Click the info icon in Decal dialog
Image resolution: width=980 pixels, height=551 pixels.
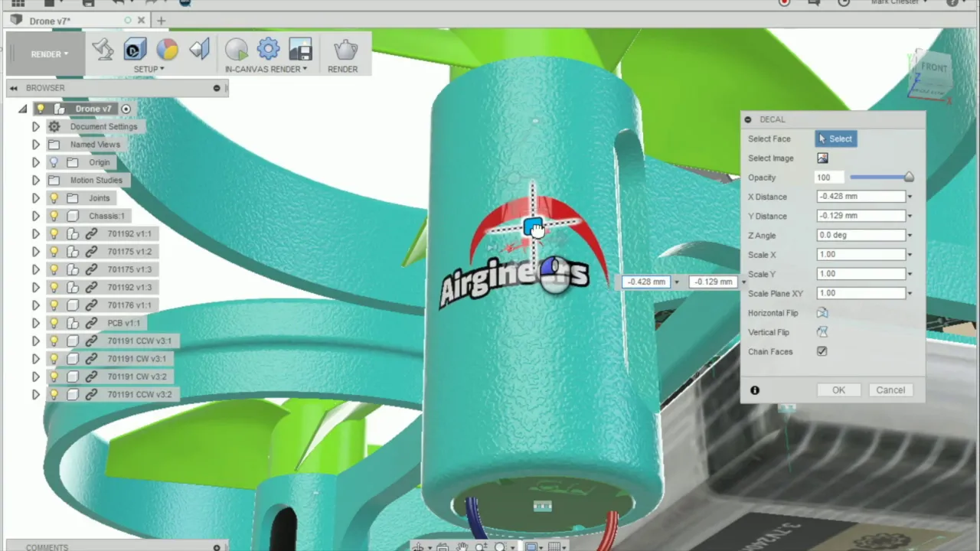click(754, 390)
